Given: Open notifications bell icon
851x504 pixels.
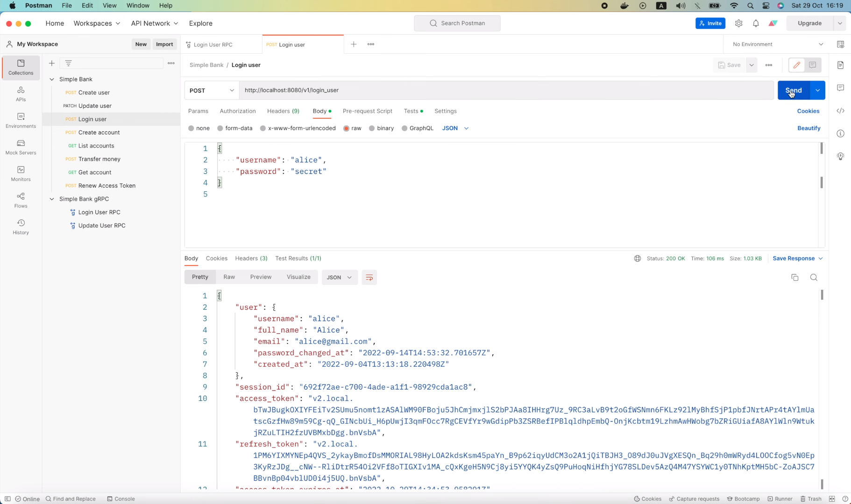Looking at the screenshot, I should pyautogui.click(x=756, y=23).
